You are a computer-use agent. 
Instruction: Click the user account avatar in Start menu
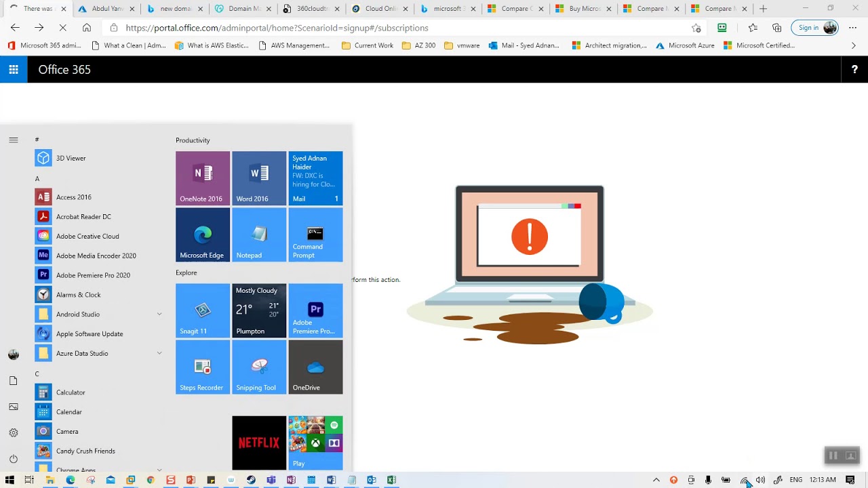point(14,354)
